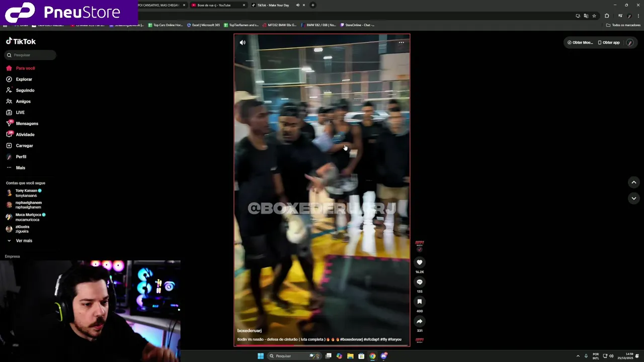Open a new browser tab with the plus button
644x362 pixels.
(313, 5)
